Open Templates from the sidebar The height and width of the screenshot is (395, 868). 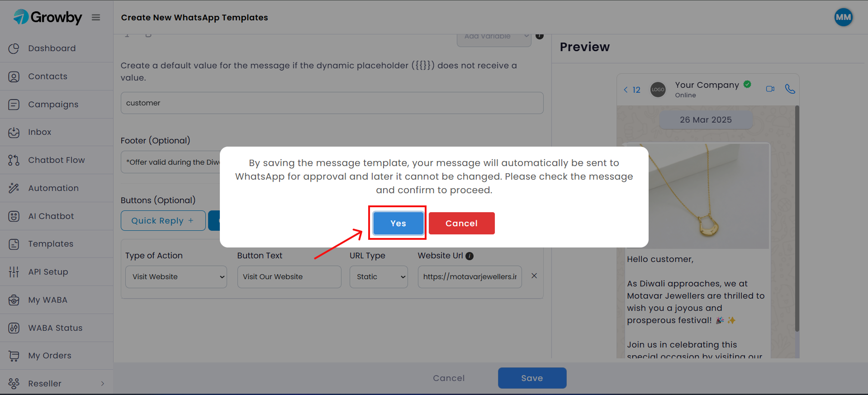coord(50,244)
